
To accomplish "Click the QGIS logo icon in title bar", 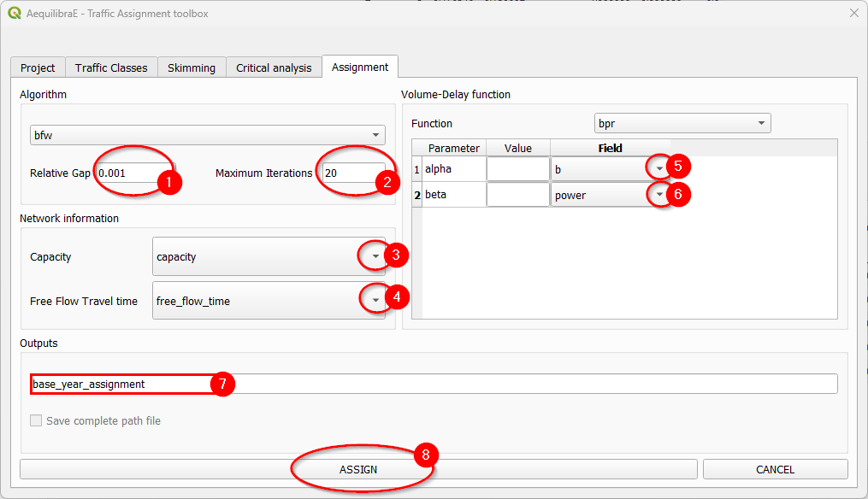I will click(x=14, y=13).
